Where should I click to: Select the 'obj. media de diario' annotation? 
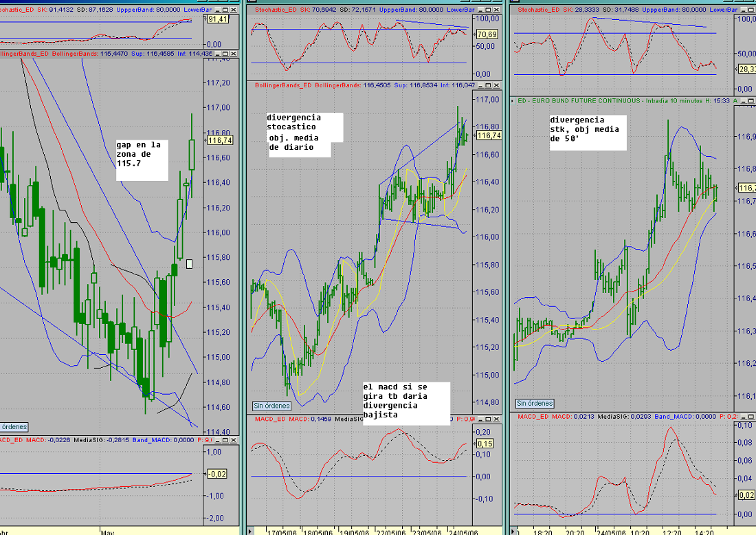pyautogui.click(x=300, y=143)
